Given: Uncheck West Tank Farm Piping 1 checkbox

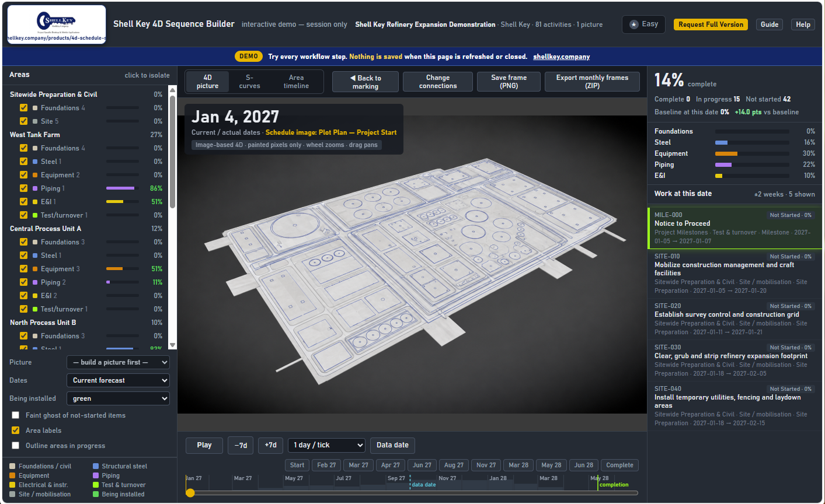Looking at the screenshot, I should pos(23,188).
